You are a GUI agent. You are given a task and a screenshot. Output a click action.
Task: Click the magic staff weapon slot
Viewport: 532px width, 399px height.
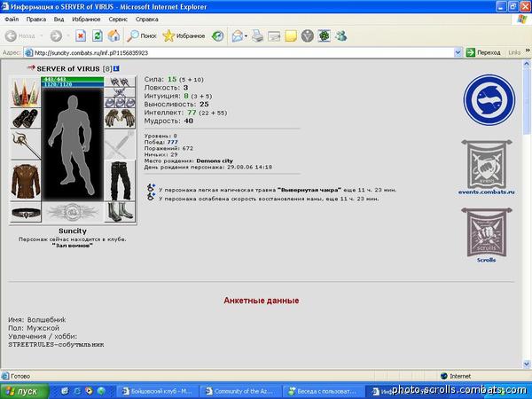tap(26, 145)
